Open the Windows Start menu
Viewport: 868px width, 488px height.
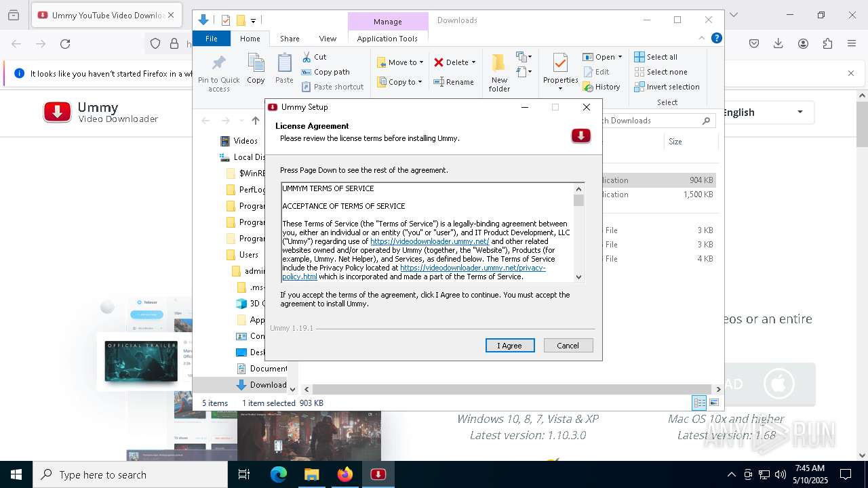point(16,474)
